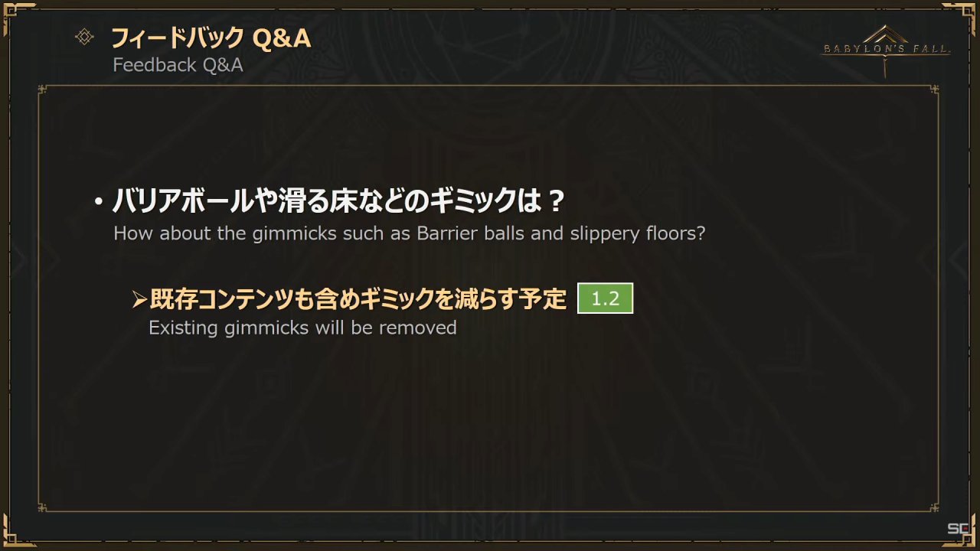Click the round bullet before バリアボール
This screenshot has width=980, height=551.
coord(98,204)
